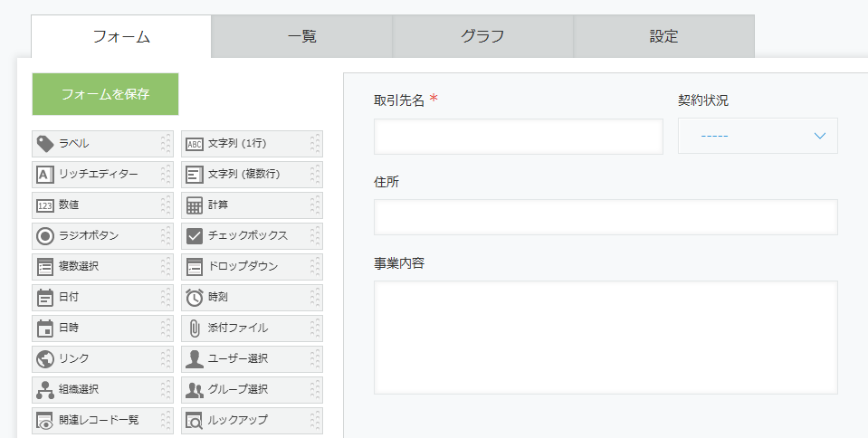Click the chevron arrow in 契約状況 selector
Image resolution: width=868 pixels, height=438 pixels.
(x=820, y=136)
